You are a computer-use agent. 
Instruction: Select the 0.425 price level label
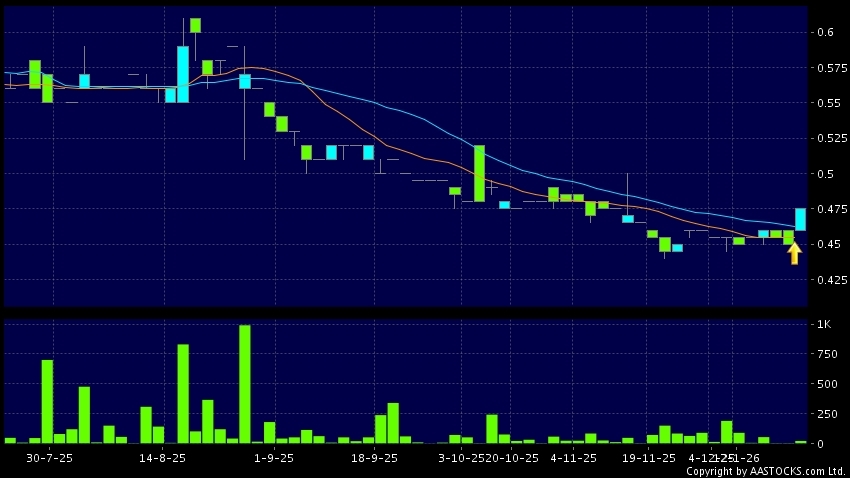(x=830, y=280)
